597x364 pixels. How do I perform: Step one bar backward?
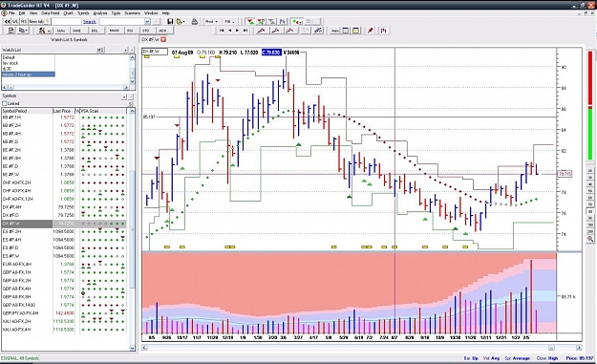(229, 31)
